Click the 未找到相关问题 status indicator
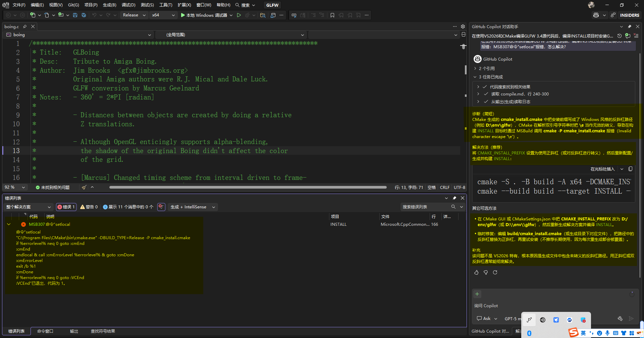This screenshot has height=338, width=644. coord(53,187)
